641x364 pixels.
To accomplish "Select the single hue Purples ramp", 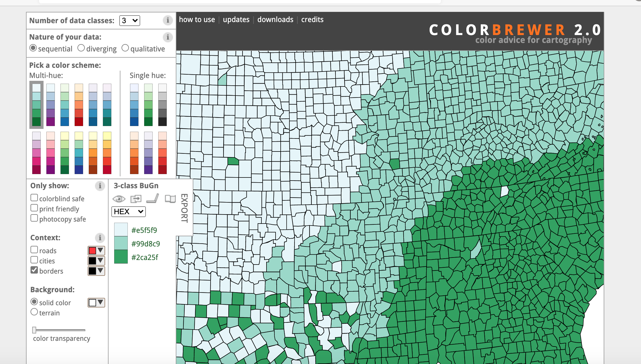I will click(x=148, y=153).
